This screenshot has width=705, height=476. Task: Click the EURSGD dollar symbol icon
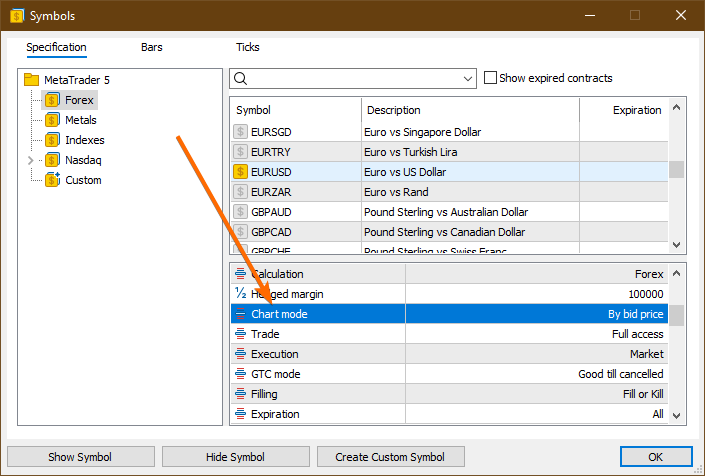[x=241, y=132]
